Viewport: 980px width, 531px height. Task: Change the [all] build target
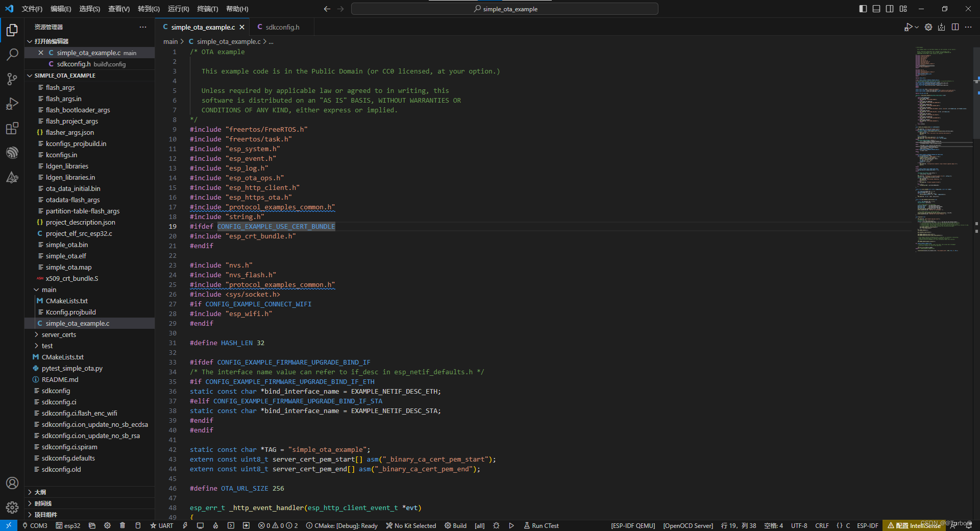[x=480, y=525]
